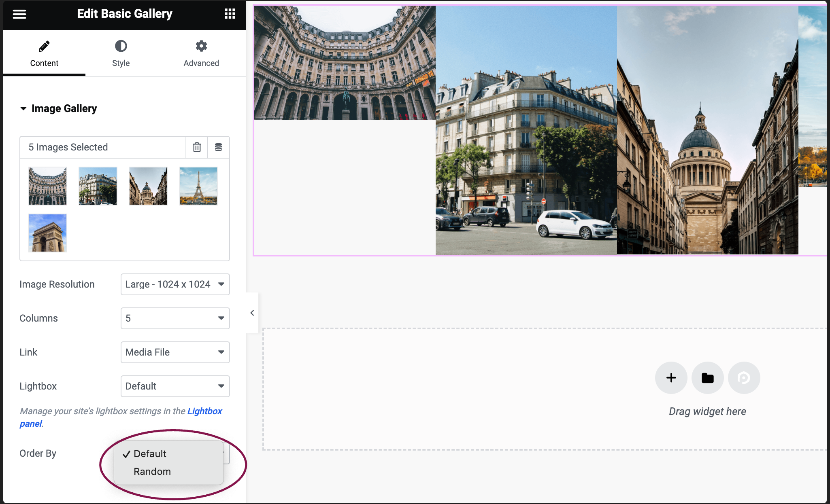This screenshot has width=830, height=504.
Task: Click the delete trash icon for gallery
Action: (196, 147)
